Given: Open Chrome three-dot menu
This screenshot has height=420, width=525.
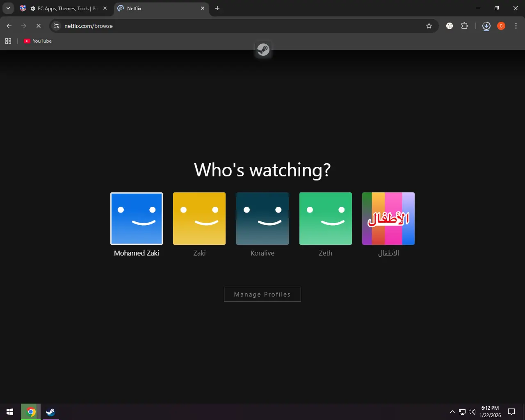Looking at the screenshot, I should [516, 26].
